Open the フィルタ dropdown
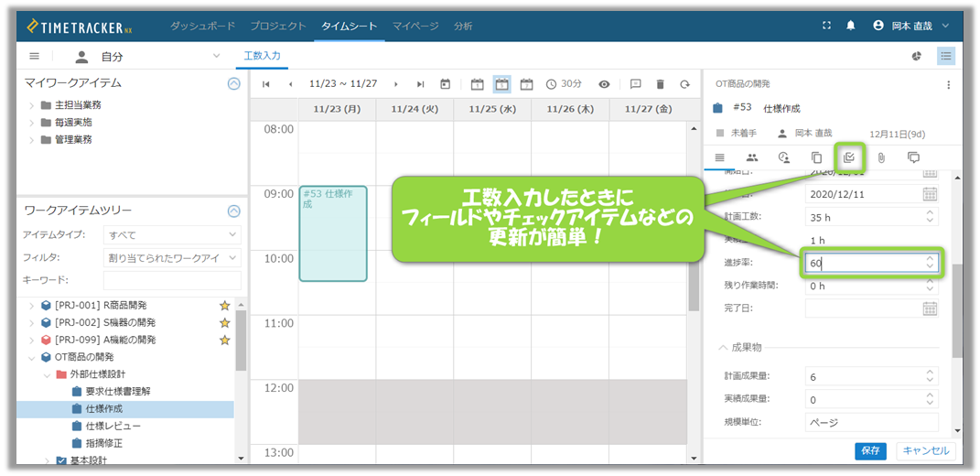Viewport: 980px width, 476px height. point(172,257)
